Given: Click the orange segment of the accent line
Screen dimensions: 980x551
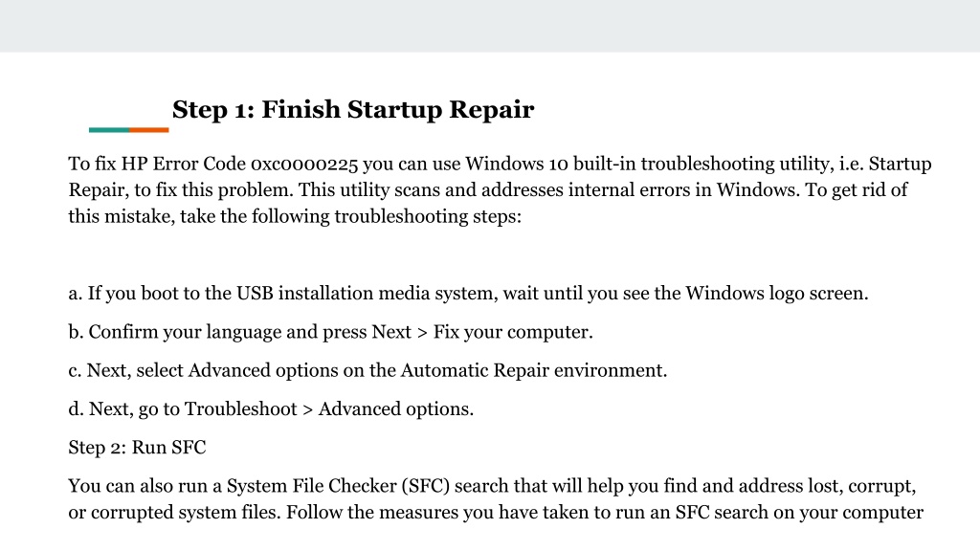Looking at the screenshot, I should (148, 130).
